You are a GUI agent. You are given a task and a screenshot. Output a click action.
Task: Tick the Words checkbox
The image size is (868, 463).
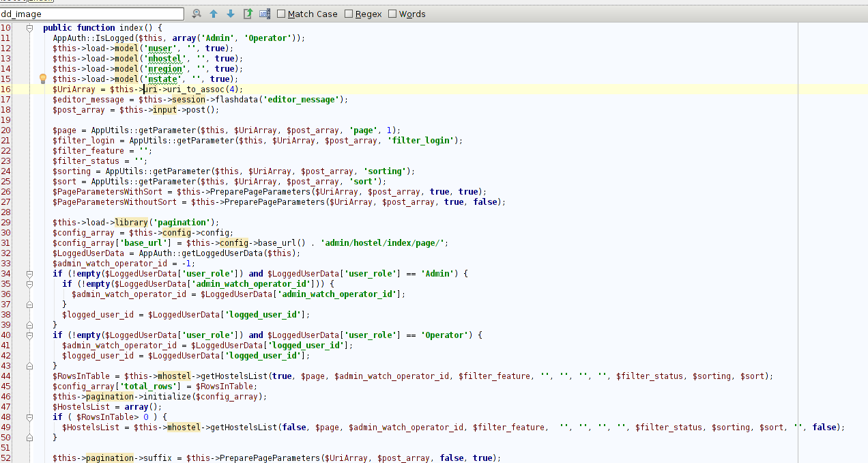pyautogui.click(x=392, y=14)
